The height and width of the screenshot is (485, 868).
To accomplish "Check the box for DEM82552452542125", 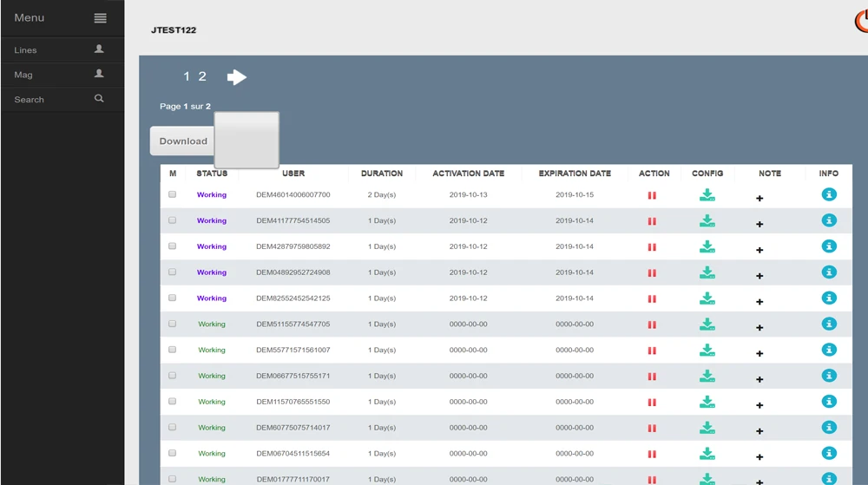I will [172, 298].
